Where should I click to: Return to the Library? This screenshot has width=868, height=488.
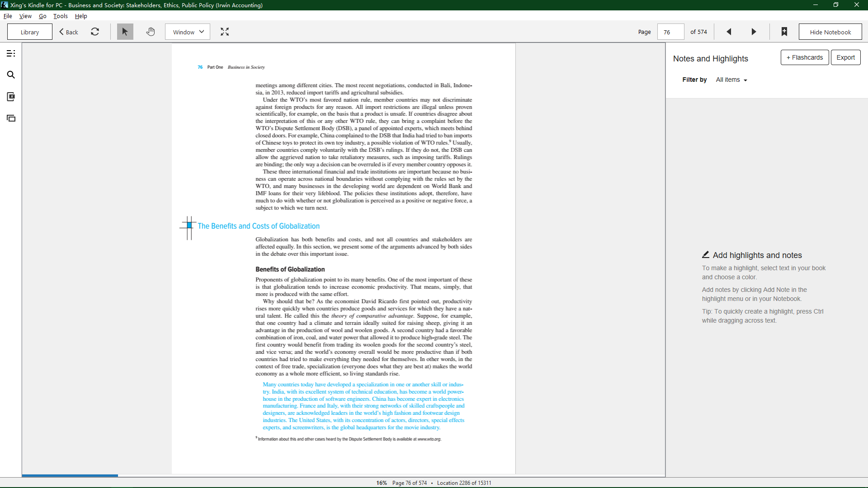tap(30, 32)
